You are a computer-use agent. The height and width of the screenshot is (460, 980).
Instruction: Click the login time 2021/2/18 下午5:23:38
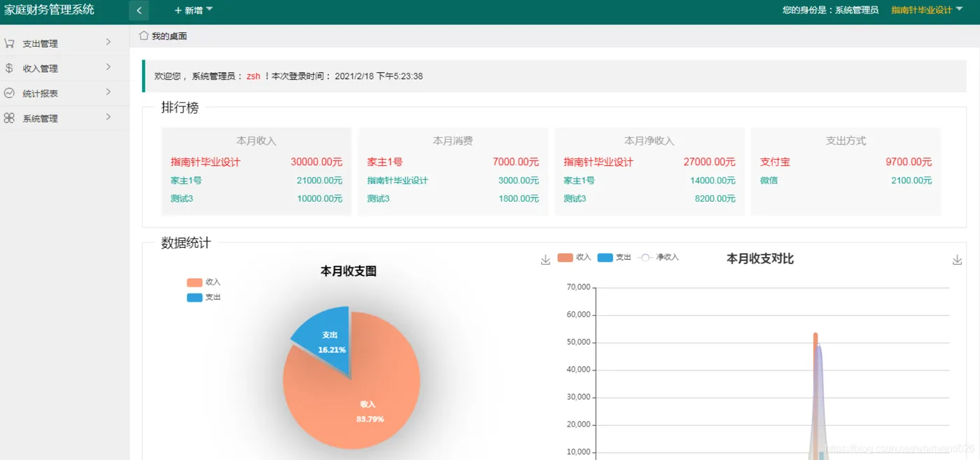pyautogui.click(x=379, y=76)
